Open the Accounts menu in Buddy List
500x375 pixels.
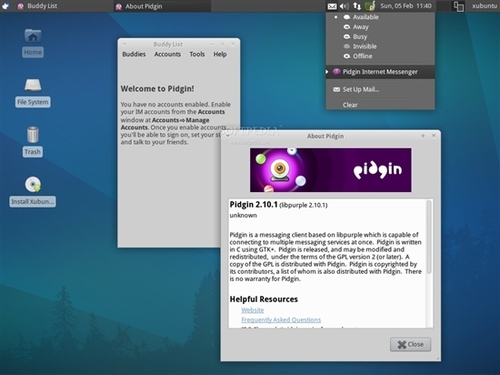[x=167, y=54]
